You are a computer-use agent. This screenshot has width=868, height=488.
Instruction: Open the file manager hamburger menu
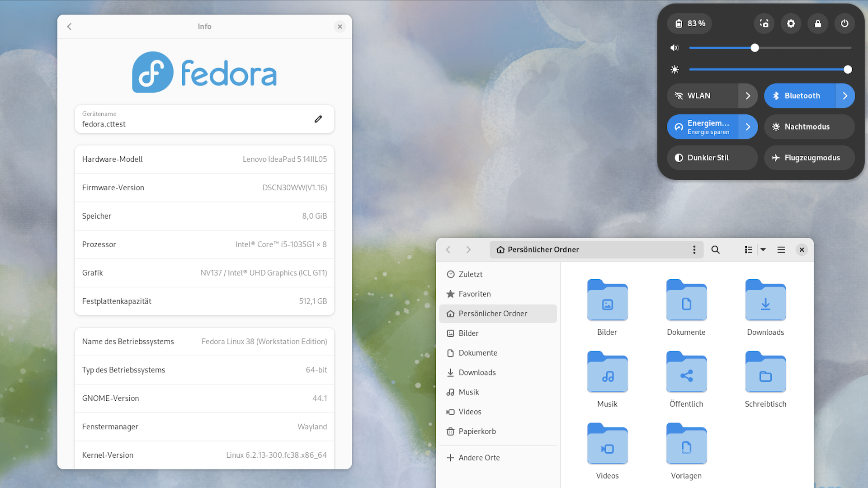[781, 250]
